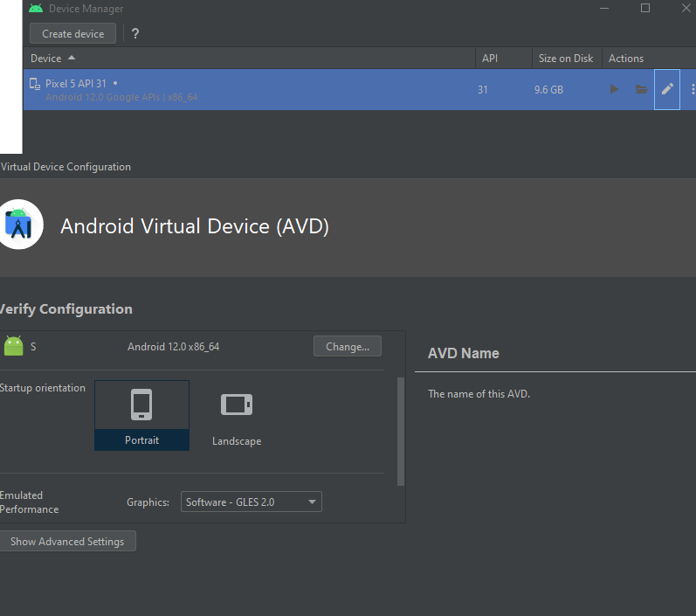This screenshot has height=616, width=696.
Task: Open the three-dot more actions menu
Action: pyautogui.click(x=692, y=89)
